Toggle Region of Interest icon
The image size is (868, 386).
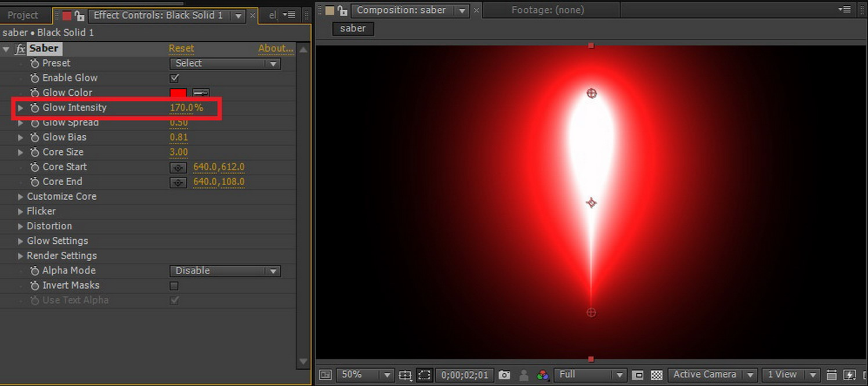pyautogui.click(x=637, y=375)
